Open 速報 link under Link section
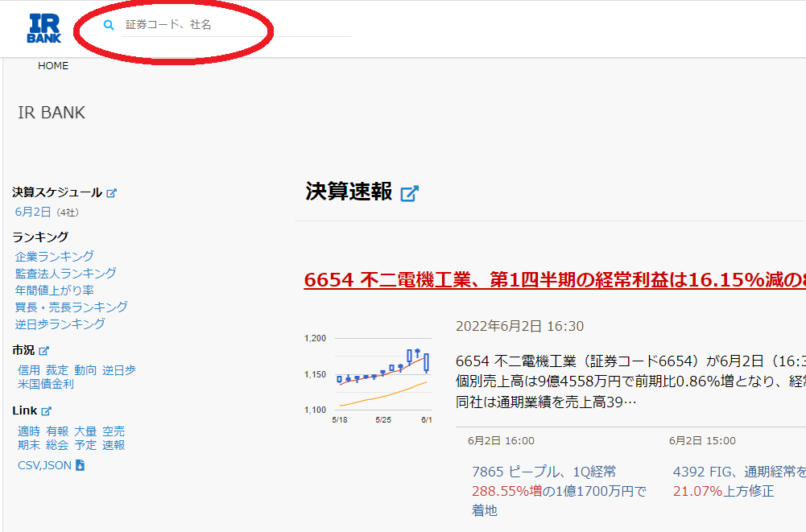The width and height of the screenshot is (806, 532). (x=114, y=445)
